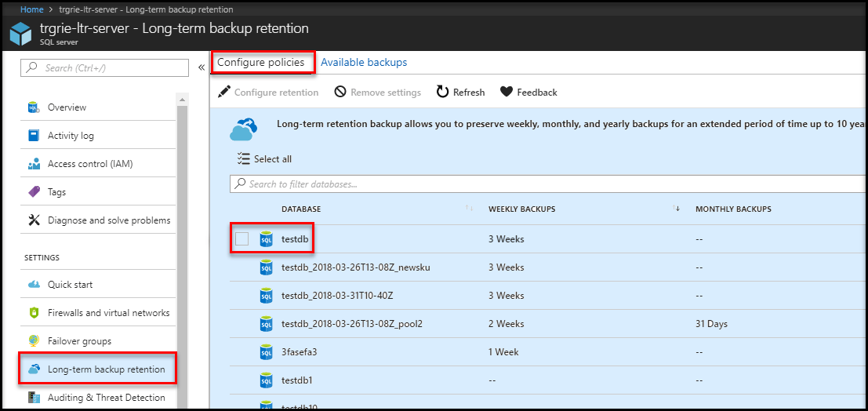Click the Tags icon in sidebar
Viewport: 868px width, 411px height.
click(34, 191)
